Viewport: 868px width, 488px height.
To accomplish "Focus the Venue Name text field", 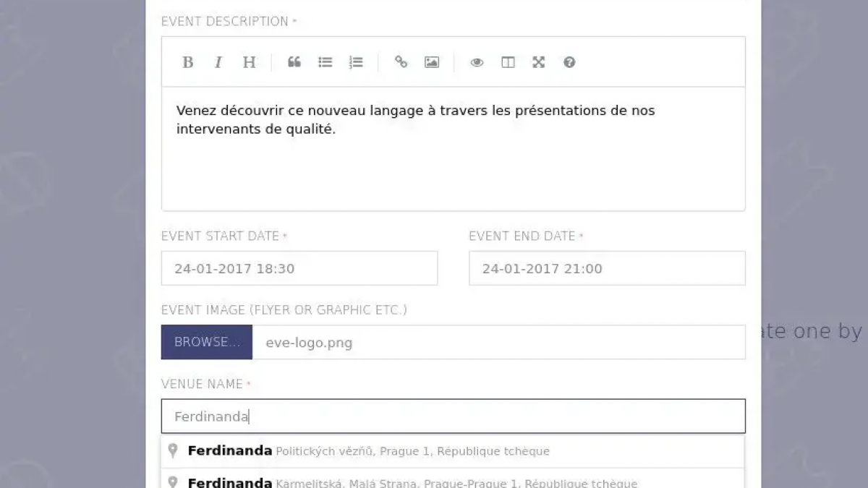I will pyautogui.click(x=453, y=416).
